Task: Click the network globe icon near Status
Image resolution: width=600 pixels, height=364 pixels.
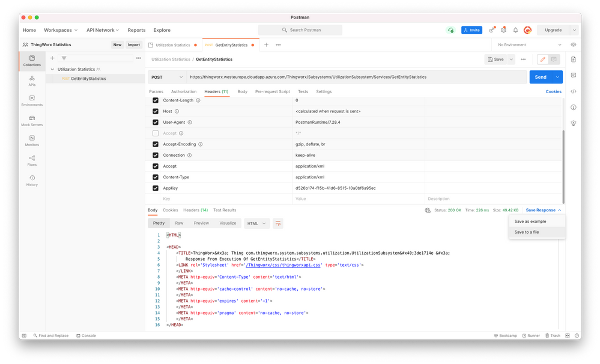Action: tap(428, 210)
